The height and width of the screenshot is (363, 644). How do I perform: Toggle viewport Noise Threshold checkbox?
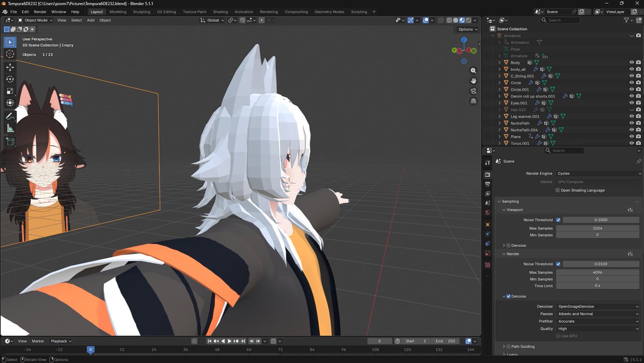click(558, 220)
